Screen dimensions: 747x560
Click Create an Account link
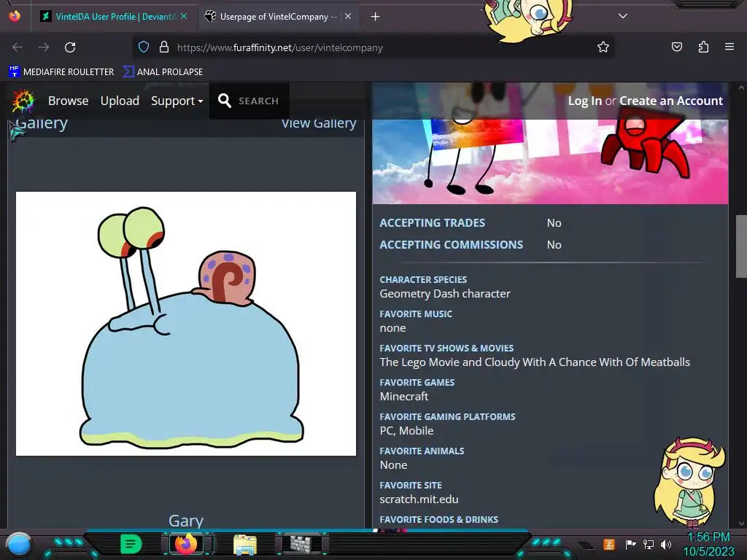click(x=671, y=101)
